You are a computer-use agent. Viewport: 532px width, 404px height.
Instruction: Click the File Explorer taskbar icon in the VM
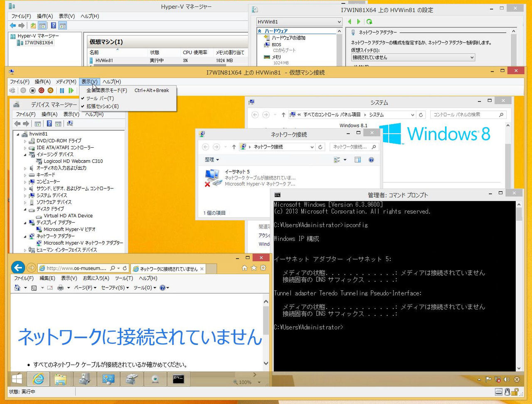[x=61, y=379]
